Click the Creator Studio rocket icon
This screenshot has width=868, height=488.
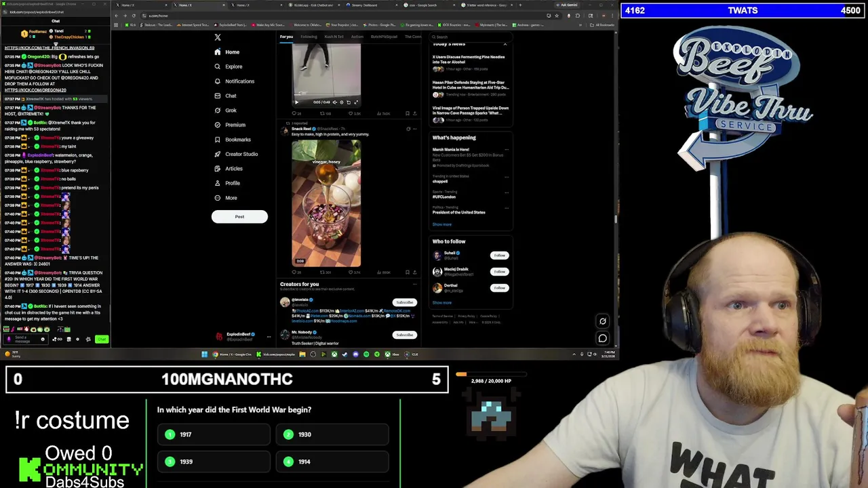(218, 154)
